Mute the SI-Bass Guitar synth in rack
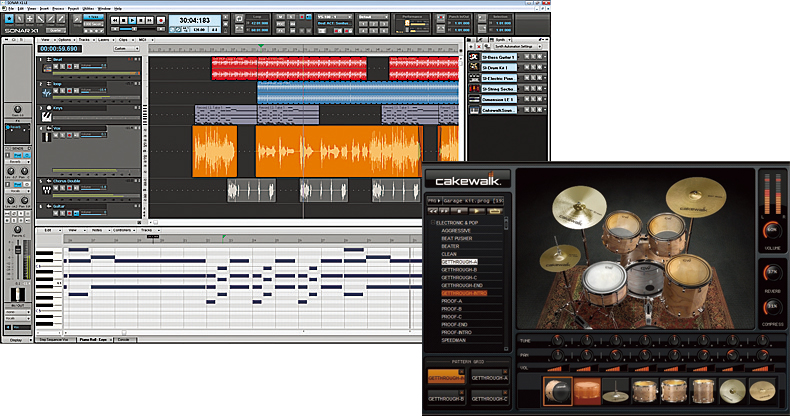The height and width of the screenshot is (416, 790). click(526, 57)
